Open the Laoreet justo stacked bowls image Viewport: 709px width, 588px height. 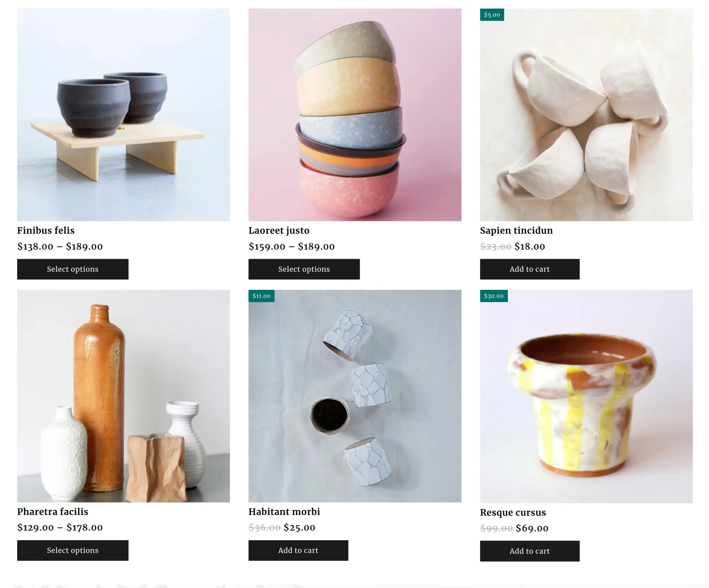coord(355,115)
